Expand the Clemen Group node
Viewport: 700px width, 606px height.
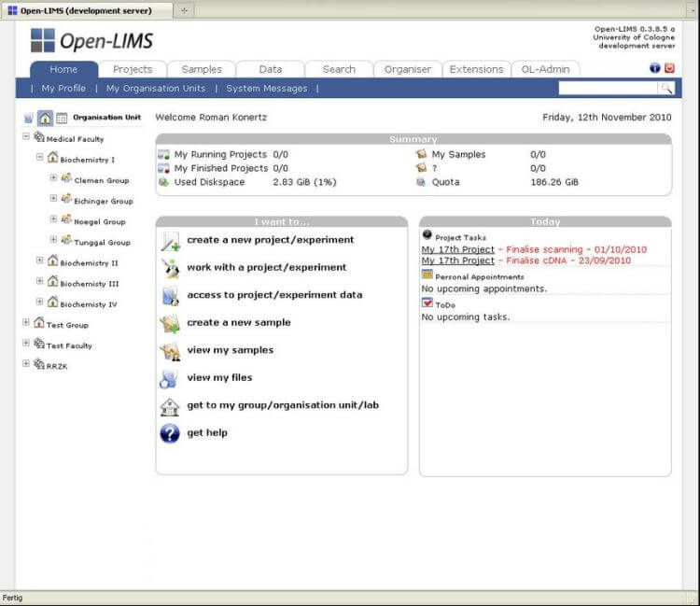click(x=53, y=177)
